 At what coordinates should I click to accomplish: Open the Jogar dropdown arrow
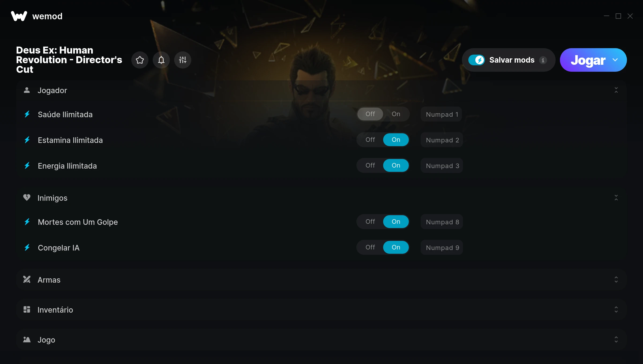615,60
